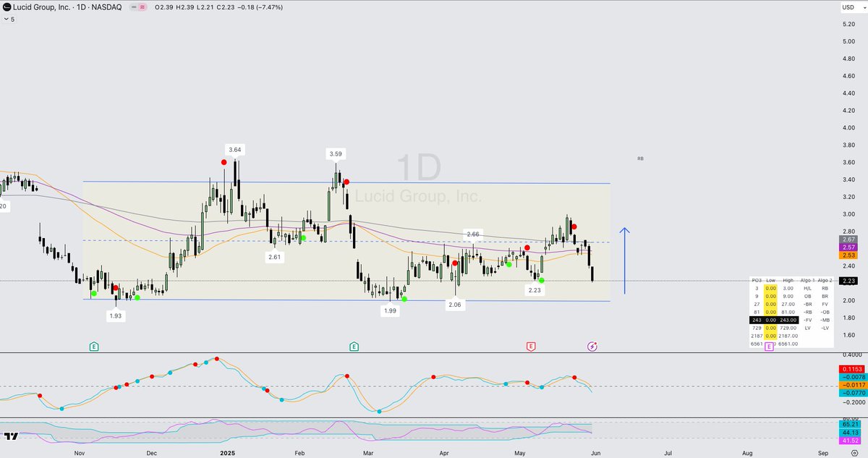This screenshot has height=458, width=868.
Task: Select the blue upward arrow drawing
Action: pyautogui.click(x=625, y=260)
